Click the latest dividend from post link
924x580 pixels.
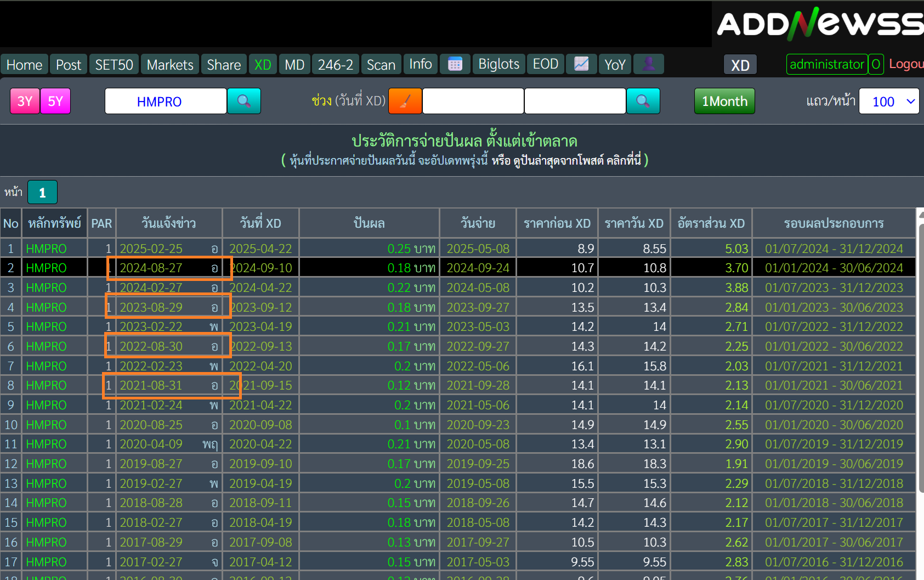pyautogui.click(x=567, y=160)
